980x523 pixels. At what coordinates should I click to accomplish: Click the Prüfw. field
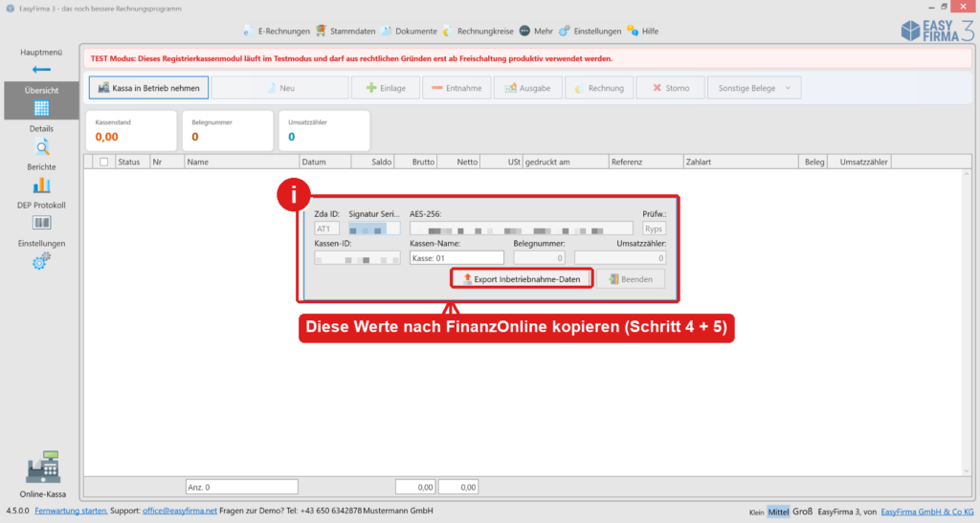pyautogui.click(x=654, y=229)
